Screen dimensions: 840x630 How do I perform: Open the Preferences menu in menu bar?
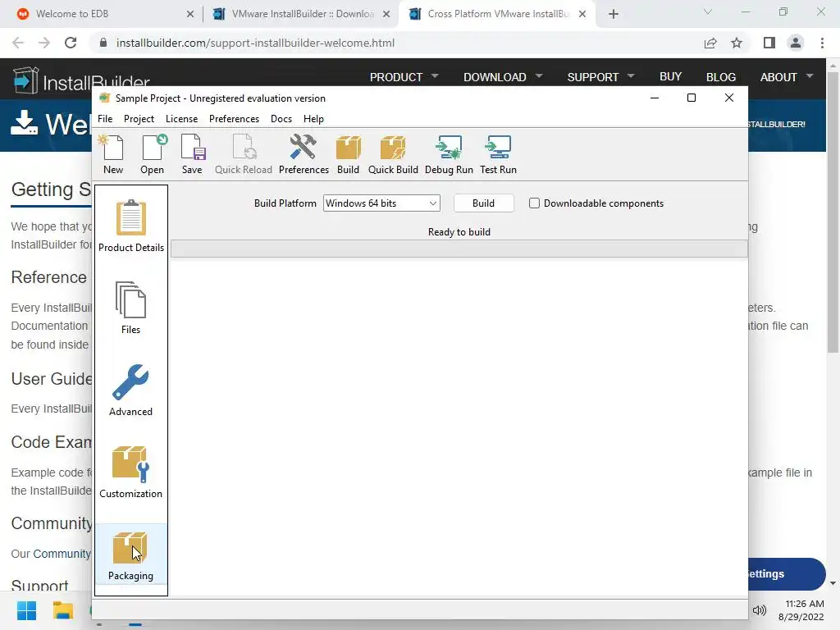(x=234, y=119)
